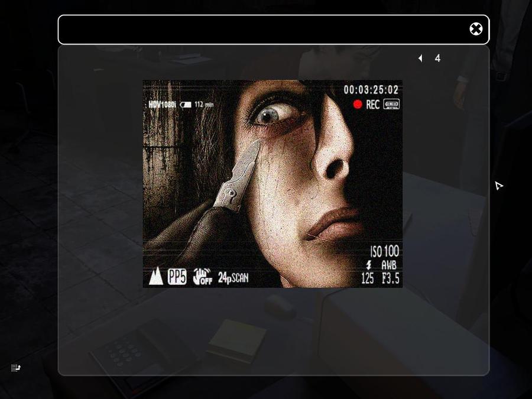
Task: Close the photo viewer with the X button
Action: point(476,29)
